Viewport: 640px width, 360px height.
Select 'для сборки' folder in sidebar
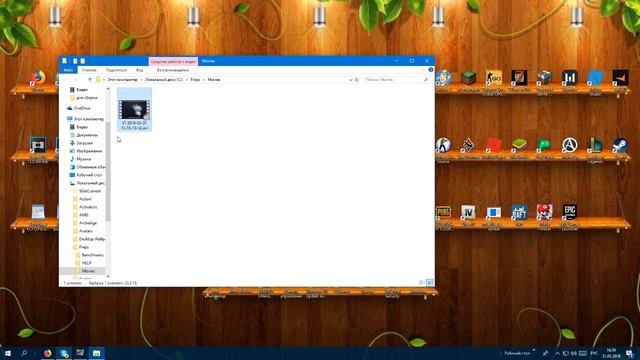pos(87,98)
